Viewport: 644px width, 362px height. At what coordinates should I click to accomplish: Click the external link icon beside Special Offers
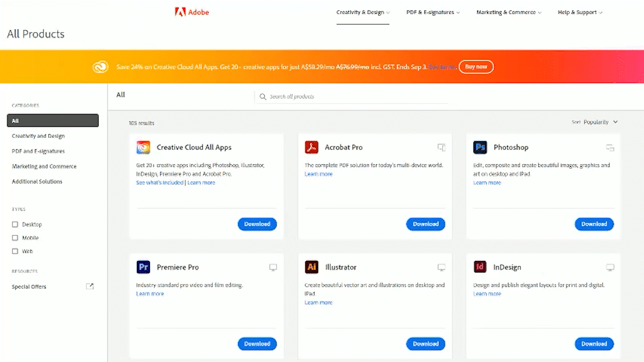[x=90, y=287]
